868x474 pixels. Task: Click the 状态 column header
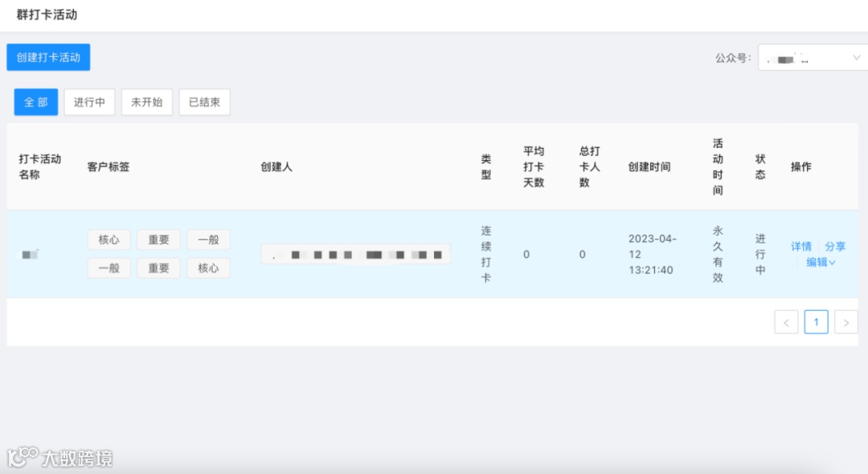760,167
